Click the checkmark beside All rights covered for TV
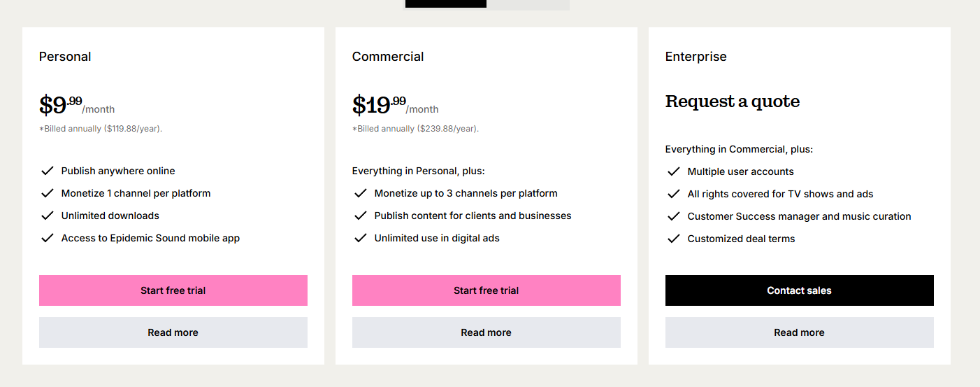Screen dimensions: 980x387 [674, 194]
